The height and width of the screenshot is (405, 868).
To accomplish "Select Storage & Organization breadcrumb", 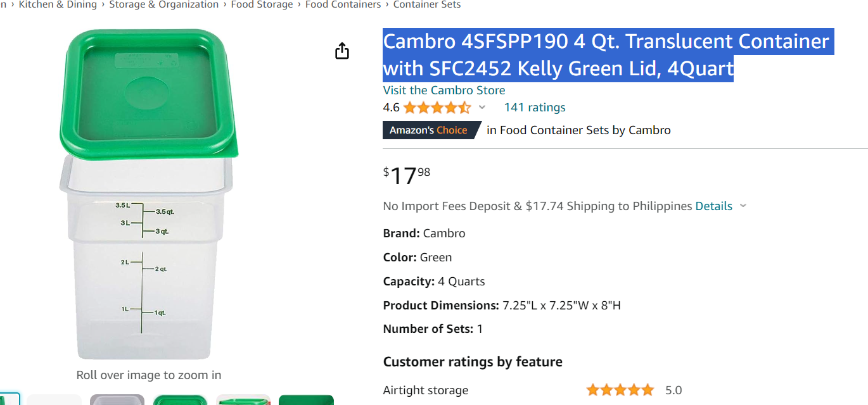I will (x=164, y=5).
